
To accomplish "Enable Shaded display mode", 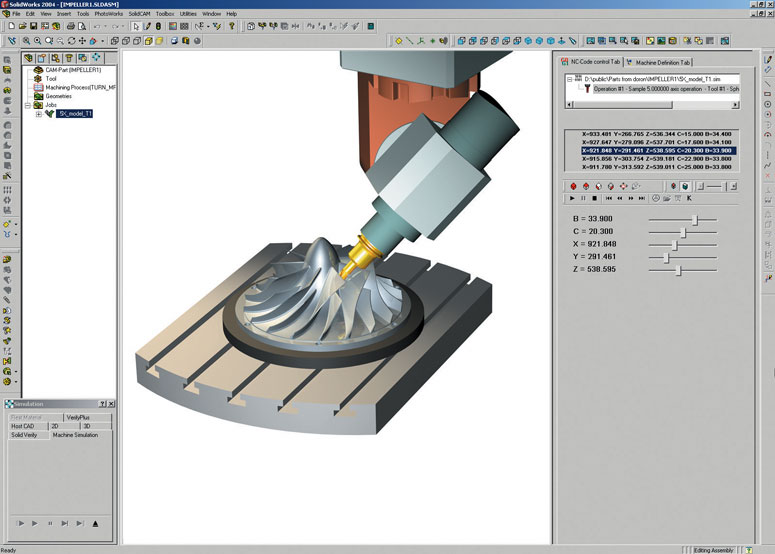I will click(x=160, y=41).
